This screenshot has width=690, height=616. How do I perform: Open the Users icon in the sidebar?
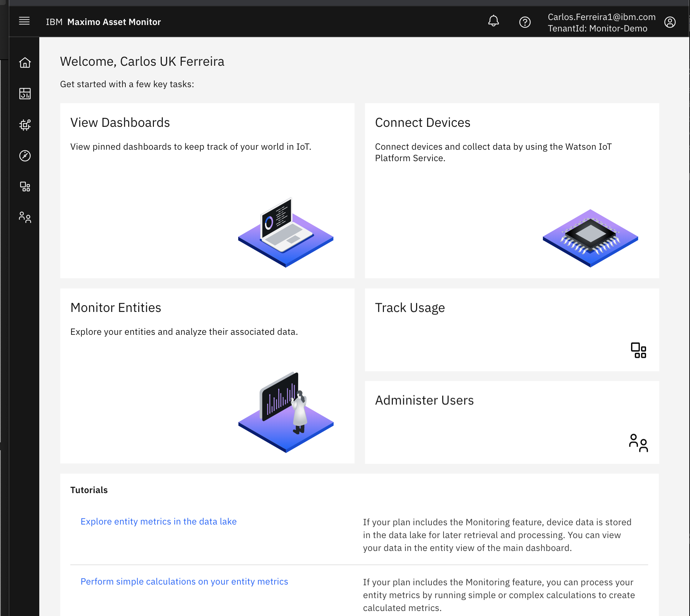[x=25, y=217]
